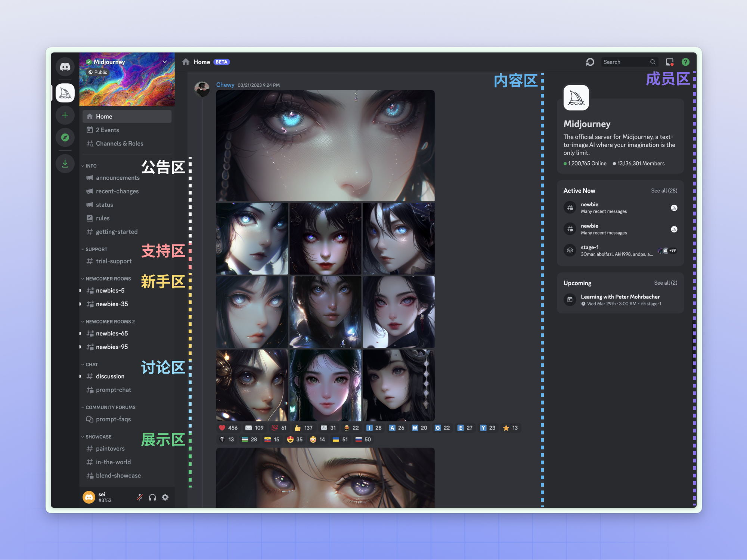This screenshot has height=560, width=747.
Task: Mute your microphone in the user panel
Action: (139, 497)
